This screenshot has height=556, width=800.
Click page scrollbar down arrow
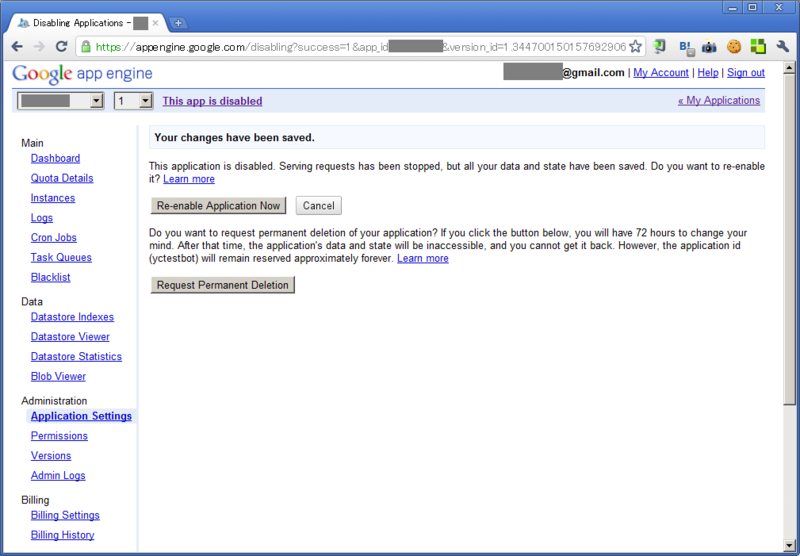[789, 546]
